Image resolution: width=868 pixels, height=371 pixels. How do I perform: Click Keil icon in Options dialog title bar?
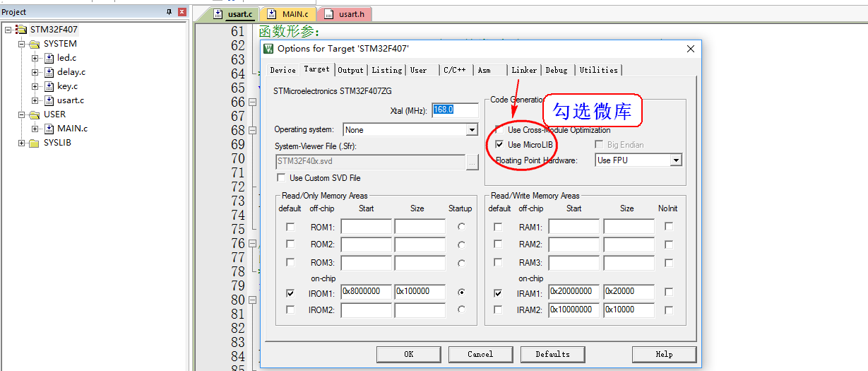268,48
